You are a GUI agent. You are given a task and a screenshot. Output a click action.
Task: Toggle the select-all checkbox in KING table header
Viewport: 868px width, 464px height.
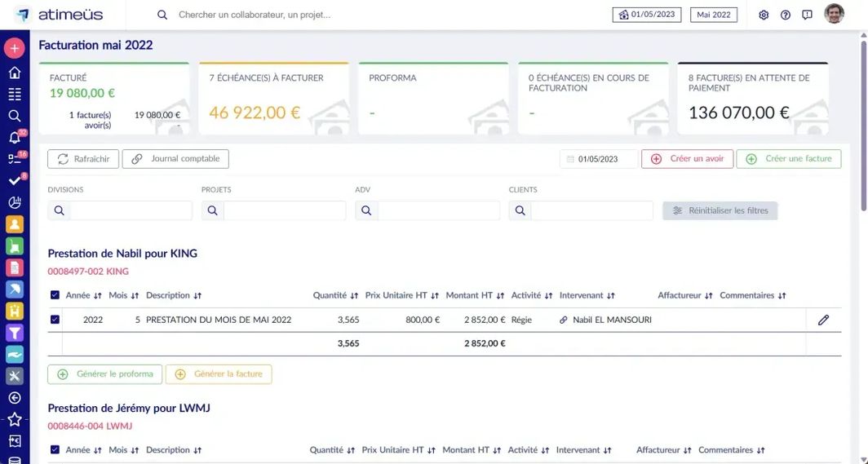(55, 295)
